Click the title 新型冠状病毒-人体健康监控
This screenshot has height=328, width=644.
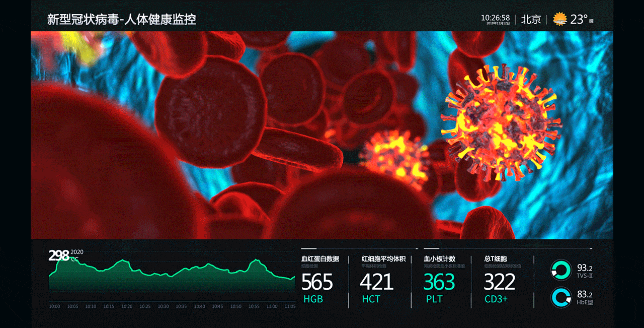pyautogui.click(x=121, y=20)
